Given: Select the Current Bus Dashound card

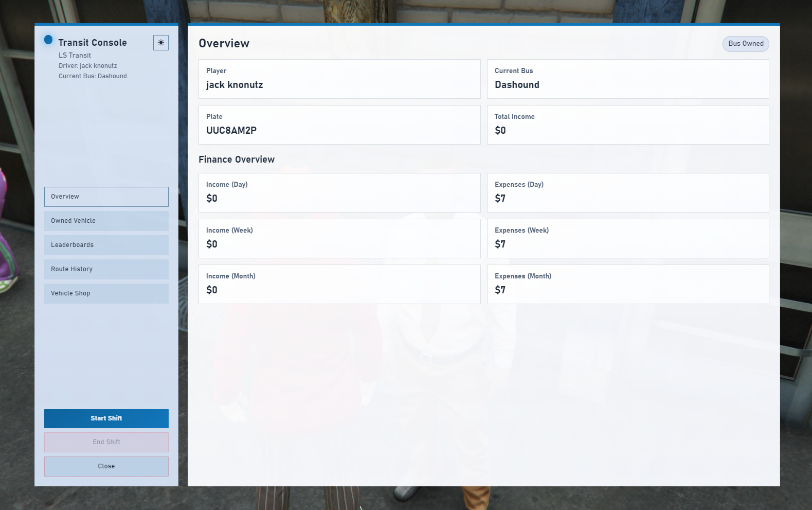Looking at the screenshot, I should click(628, 79).
